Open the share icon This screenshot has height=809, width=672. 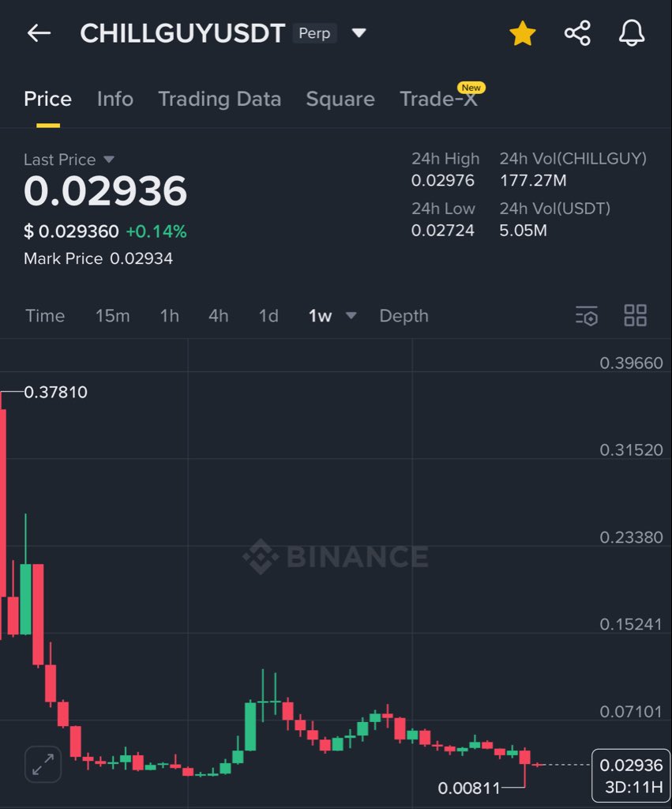pyautogui.click(x=577, y=33)
